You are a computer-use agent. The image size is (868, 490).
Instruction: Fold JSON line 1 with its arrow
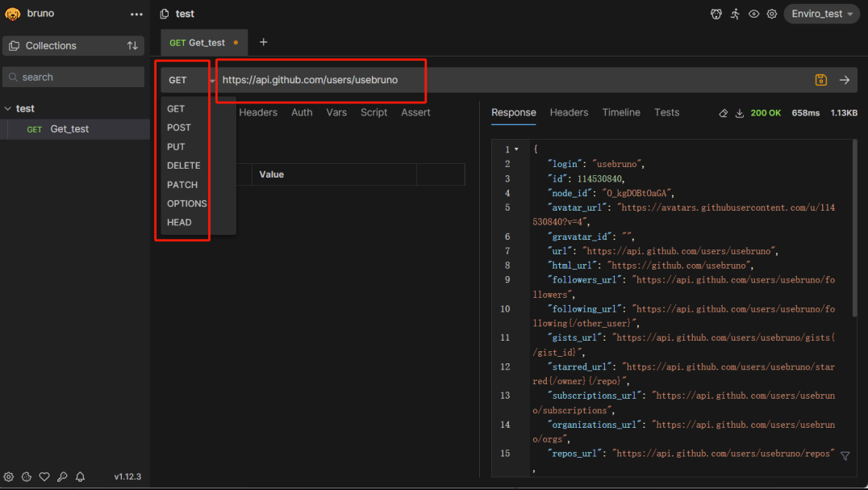(516, 149)
